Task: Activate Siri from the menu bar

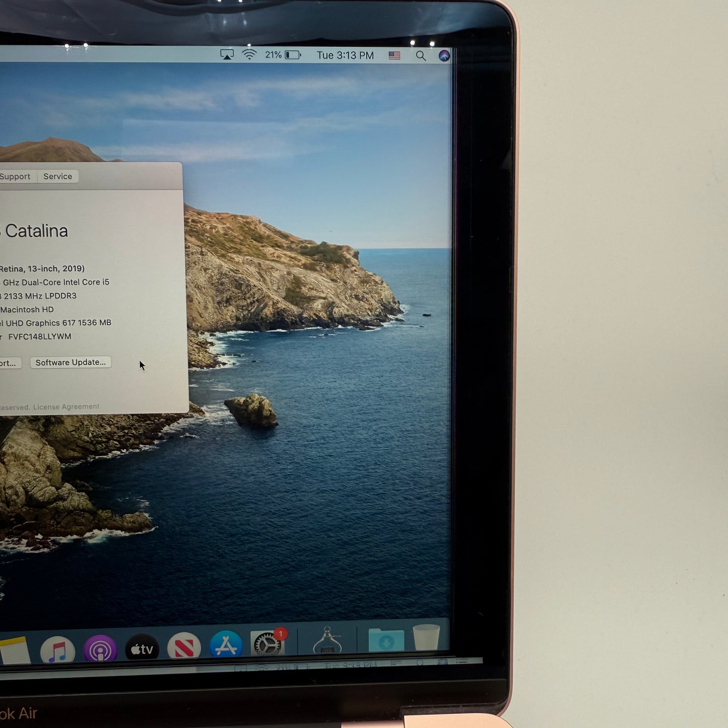Action: 444,56
